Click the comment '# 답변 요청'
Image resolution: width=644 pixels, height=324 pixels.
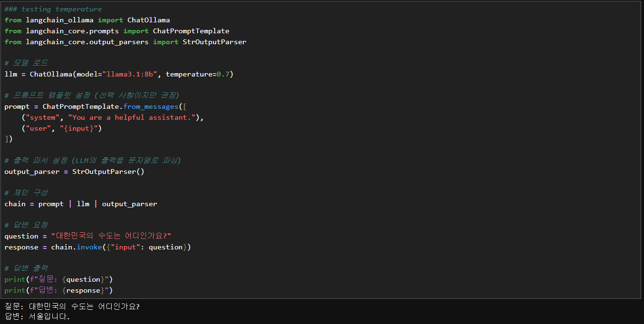coord(26,225)
